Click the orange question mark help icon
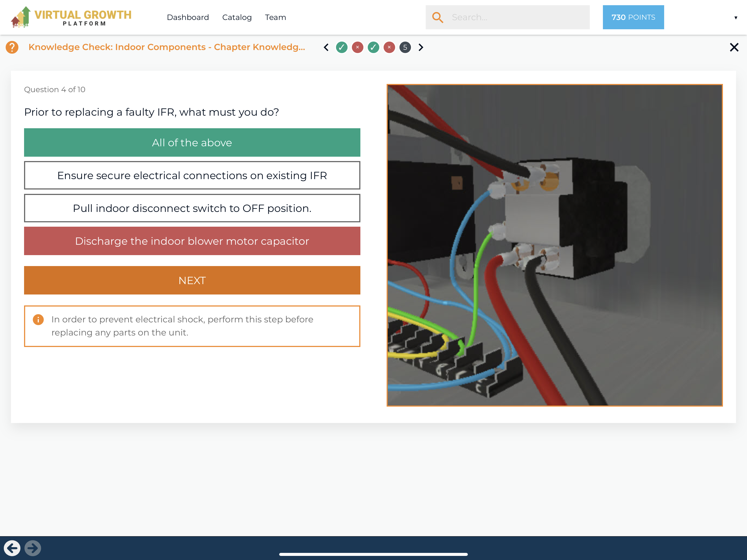This screenshot has height=560, width=747. tap(12, 47)
